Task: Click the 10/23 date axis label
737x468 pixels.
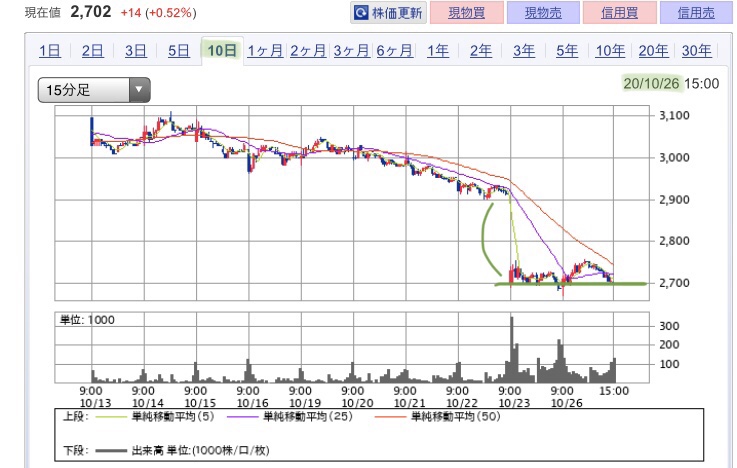Action: click(514, 403)
